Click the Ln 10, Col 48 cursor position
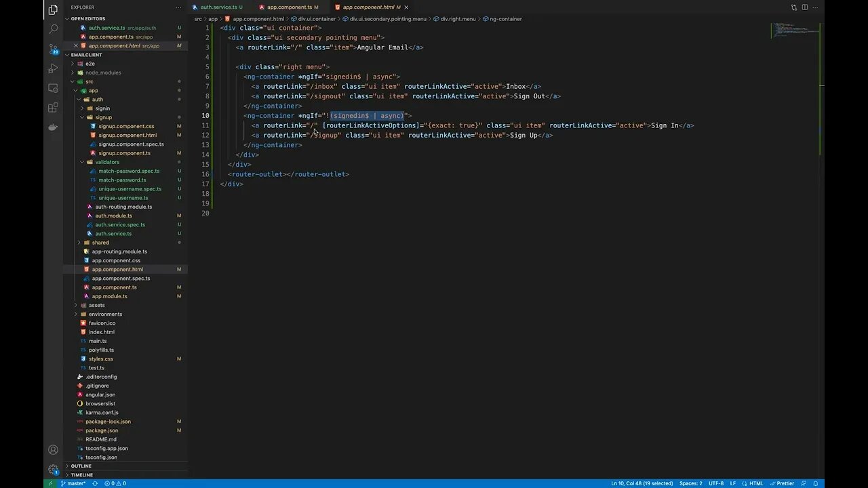 (x=642, y=483)
